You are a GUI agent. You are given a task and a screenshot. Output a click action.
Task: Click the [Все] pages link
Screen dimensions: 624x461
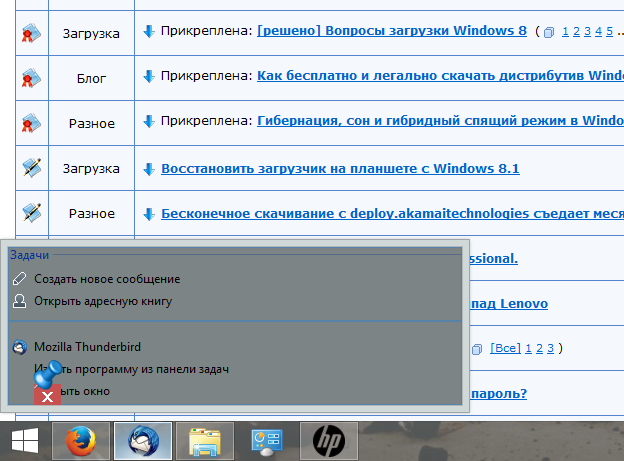[505, 348]
